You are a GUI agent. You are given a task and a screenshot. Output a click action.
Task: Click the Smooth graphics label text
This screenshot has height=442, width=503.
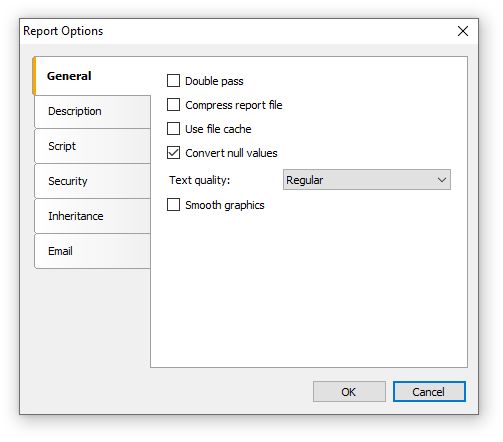[225, 205]
